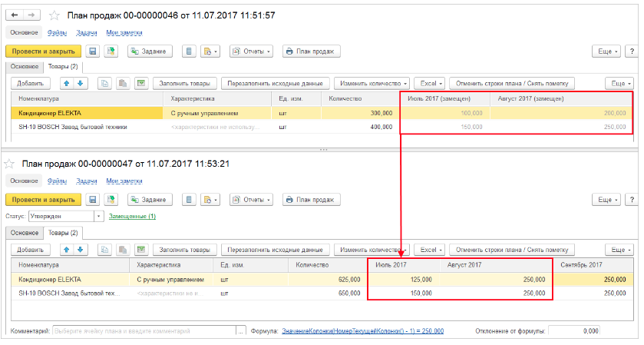The width and height of the screenshot is (644, 345).
Task: Open list icon in plan 00-00000047 toolbar
Action: [x=189, y=200]
